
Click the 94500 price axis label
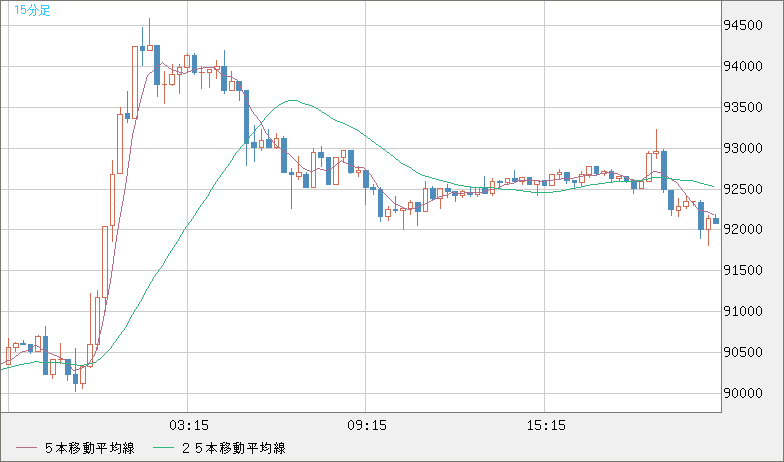[743, 26]
